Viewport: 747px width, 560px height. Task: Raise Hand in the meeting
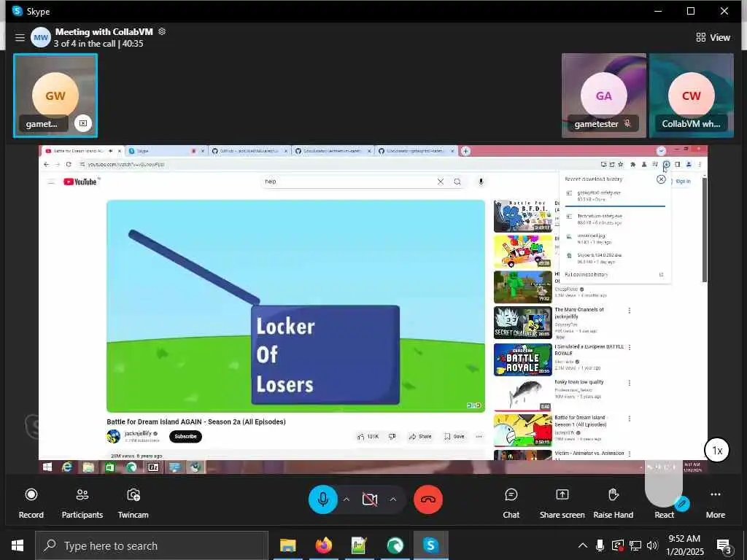click(613, 503)
